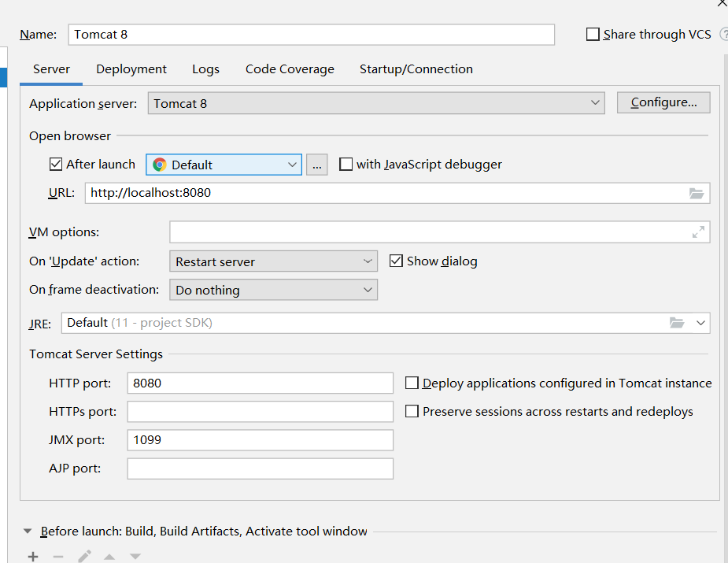728x563 pixels.
Task: Click the plus icon under Before launch
Action: [x=33, y=556]
